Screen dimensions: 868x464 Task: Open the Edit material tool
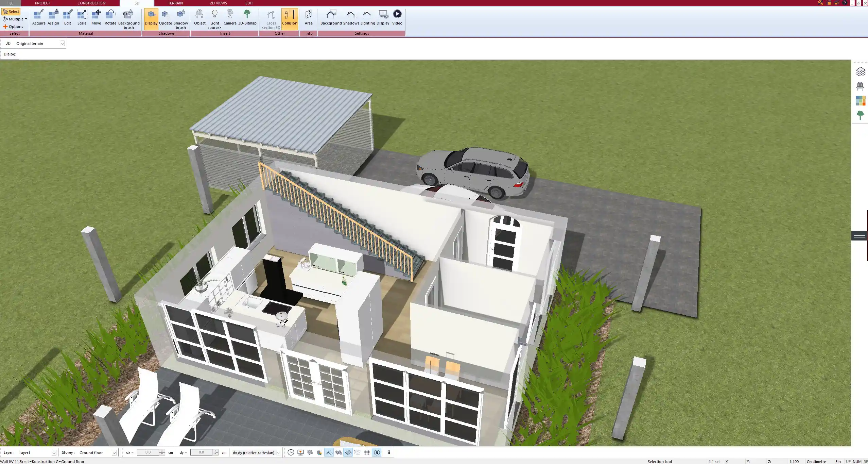coord(68,17)
